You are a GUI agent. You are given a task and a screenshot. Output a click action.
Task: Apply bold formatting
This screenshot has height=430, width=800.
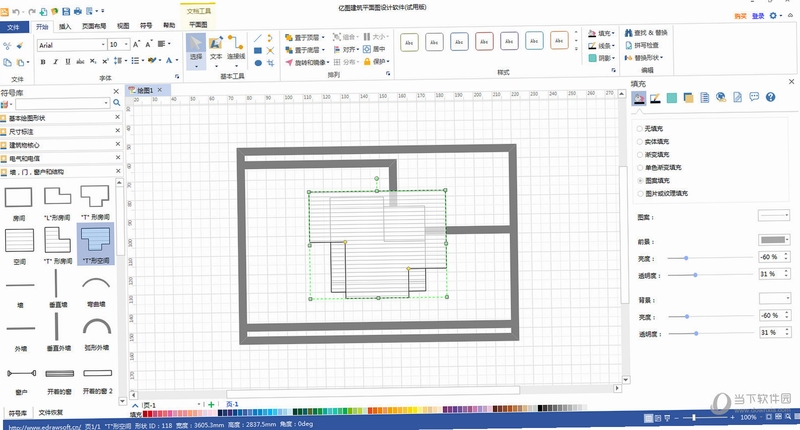(43, 61)
